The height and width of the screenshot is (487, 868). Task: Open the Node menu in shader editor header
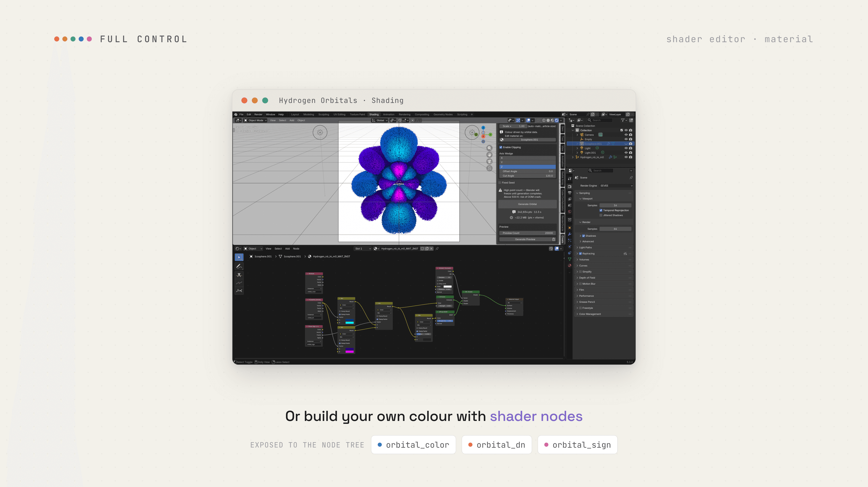[x=296, y=249]
